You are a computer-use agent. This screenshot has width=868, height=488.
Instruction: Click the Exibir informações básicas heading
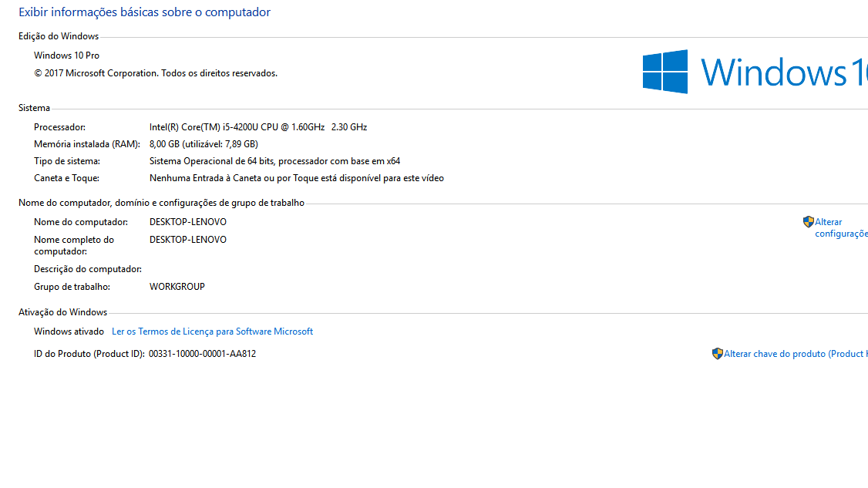144,12
